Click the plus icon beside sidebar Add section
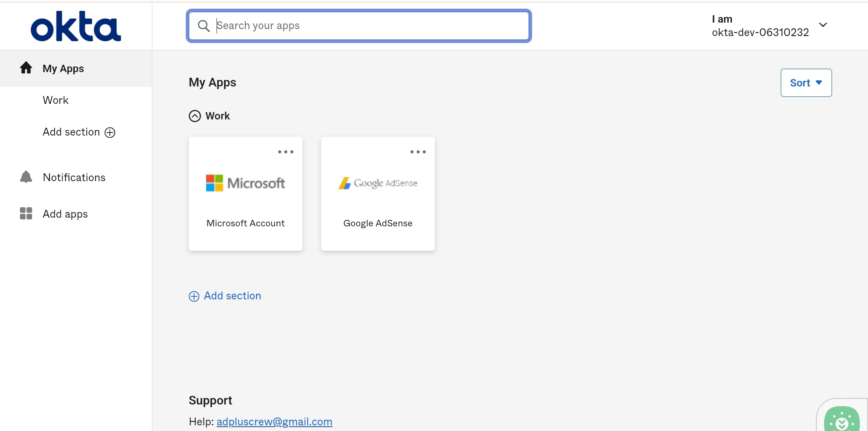 [x=110, y=133]
